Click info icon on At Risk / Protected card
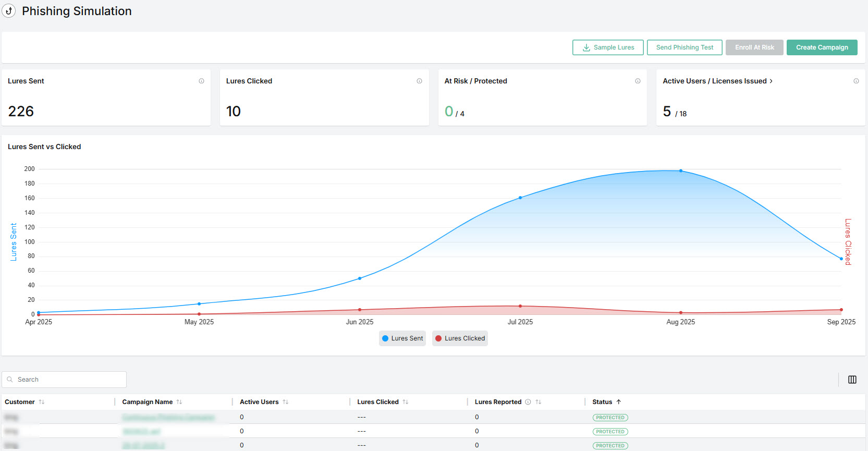 coord(638,81)
